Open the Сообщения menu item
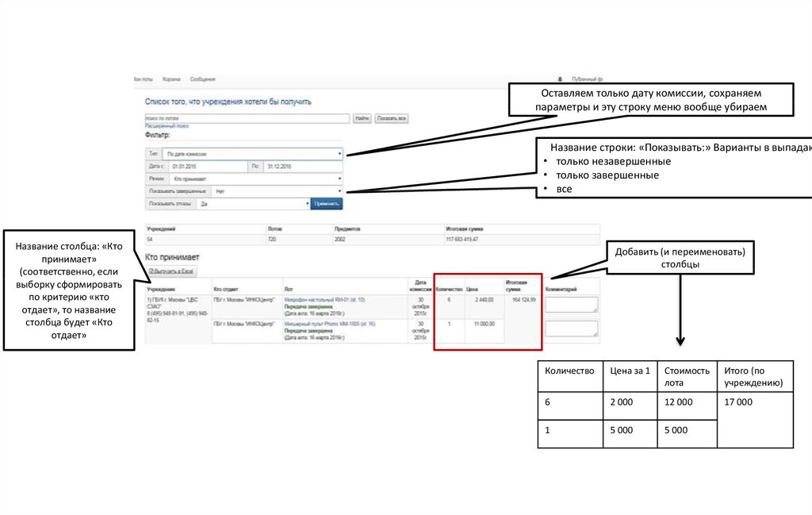 202,79
